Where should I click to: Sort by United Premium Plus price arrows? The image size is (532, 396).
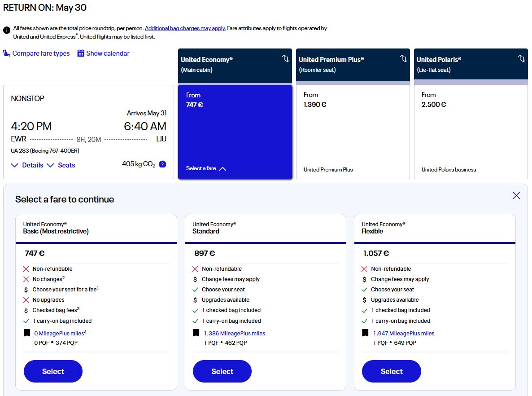(x=403, y=59)
